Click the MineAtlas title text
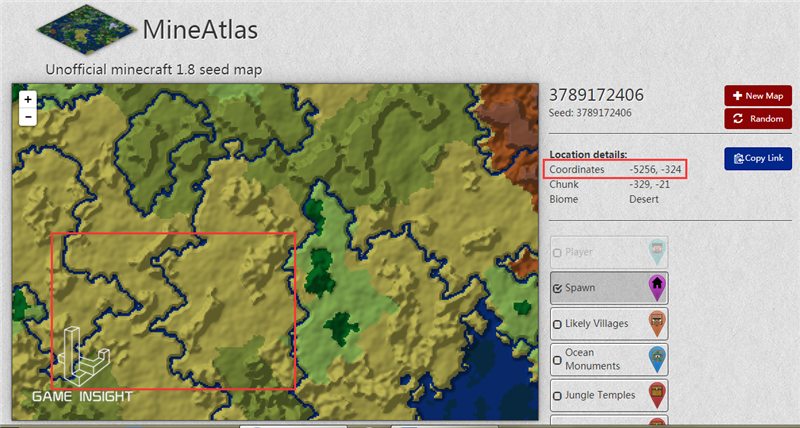800x428 pixels. pyautogui.click(x=200, y=30)
